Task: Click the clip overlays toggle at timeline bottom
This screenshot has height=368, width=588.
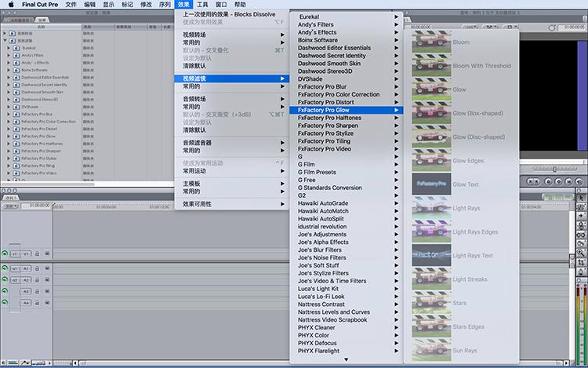Action: tap(25, 363)
